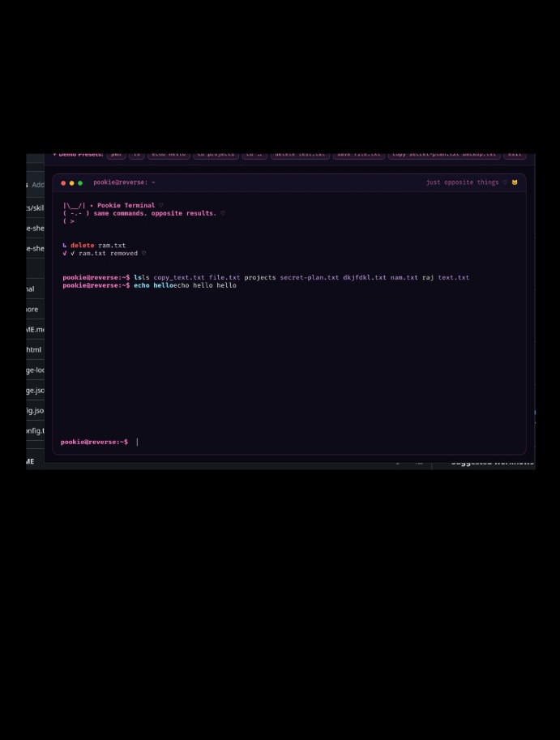The width and height of the screenshot is (560, 740).
Task: Click the 'just opposite things' header text
Action: coord(462,182)
